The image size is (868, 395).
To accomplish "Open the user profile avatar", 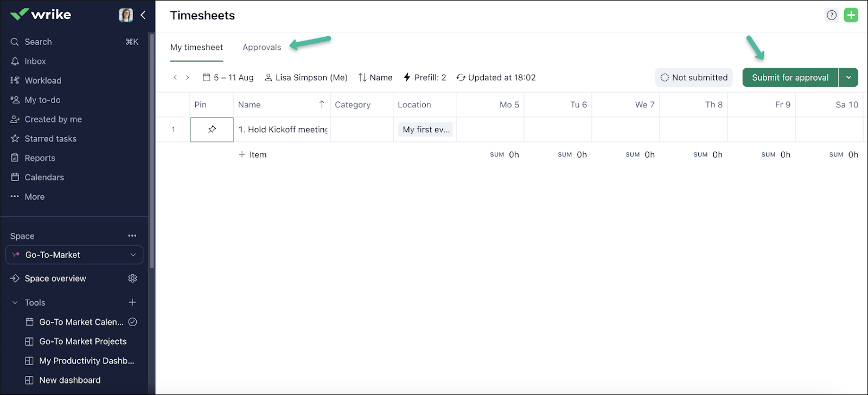I will click(x=126, y=15).
